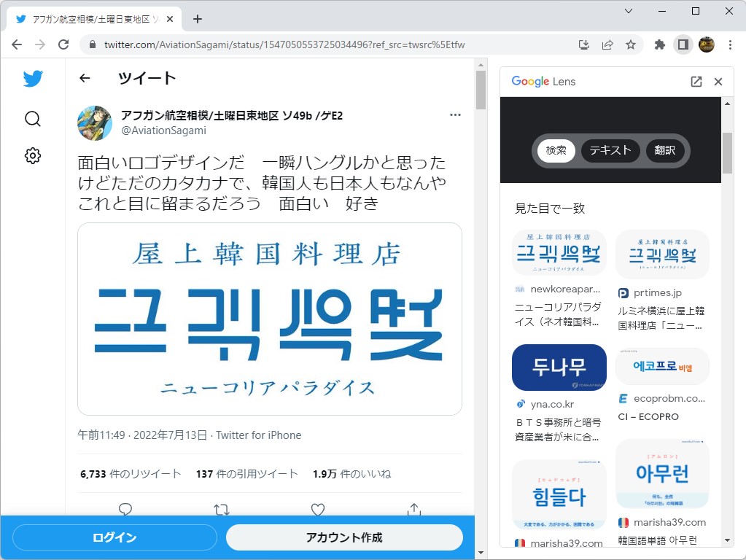Switch to the テキスト tab in Lens
The height and width of the screenshot is (560, 746).
click(x=610, y=150)
